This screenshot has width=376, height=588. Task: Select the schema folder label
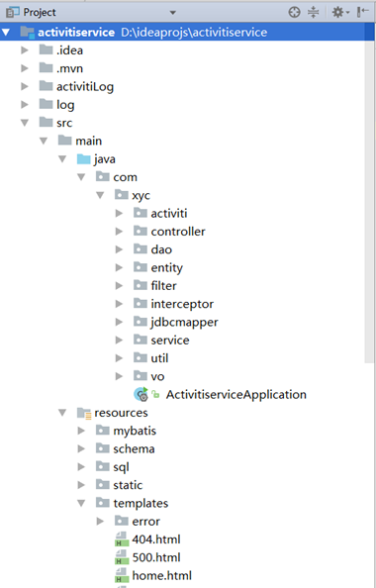click(x=134, y=448)
